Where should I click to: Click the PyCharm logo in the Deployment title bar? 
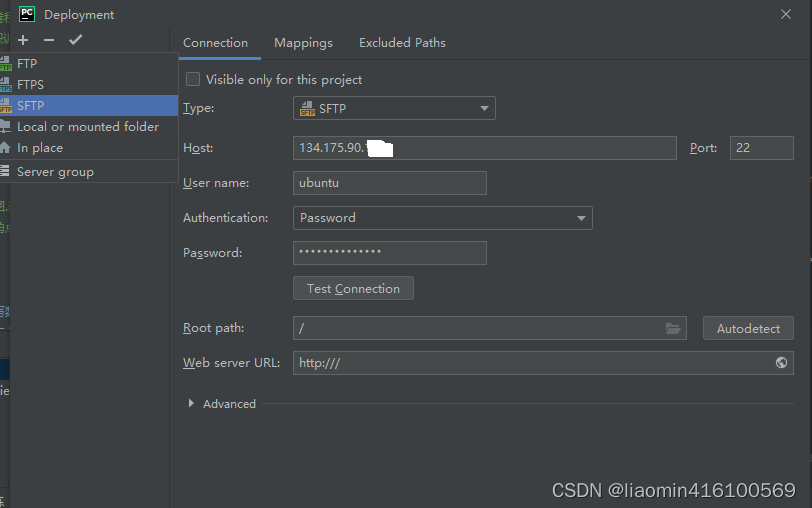(x=26, y=14)
